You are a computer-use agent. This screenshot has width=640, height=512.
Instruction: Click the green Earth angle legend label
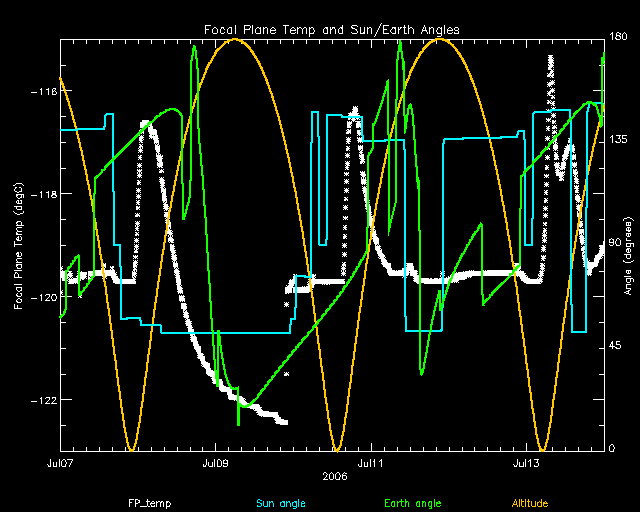[412, 503]
